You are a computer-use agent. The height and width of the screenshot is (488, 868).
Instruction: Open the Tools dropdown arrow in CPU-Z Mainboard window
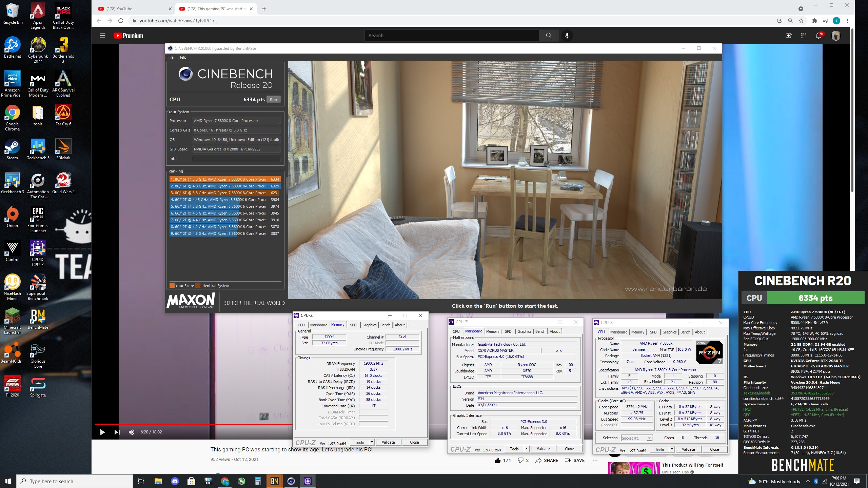coord(527,449)
